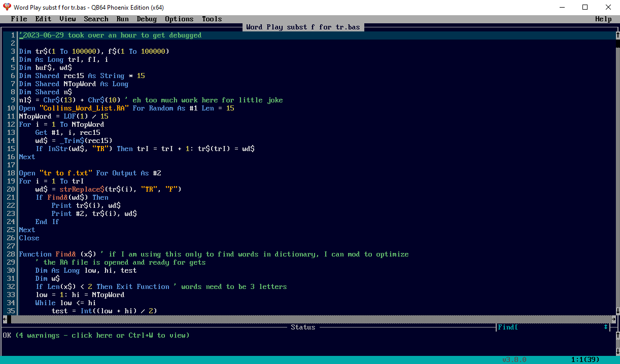Click line number 1 in the gutter
Viewport: 620px width, 364px height.
coord(13,35)
